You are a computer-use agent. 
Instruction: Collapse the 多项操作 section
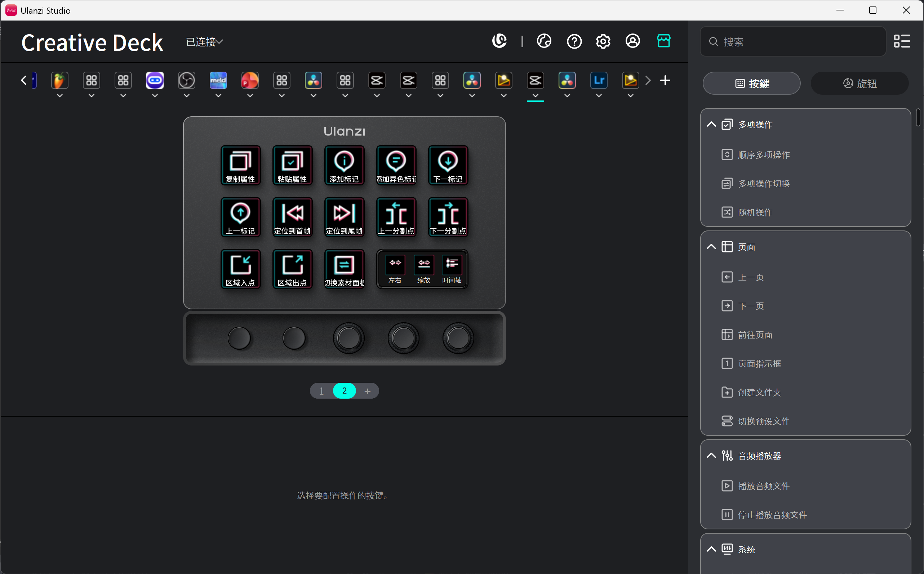(711, 125)
